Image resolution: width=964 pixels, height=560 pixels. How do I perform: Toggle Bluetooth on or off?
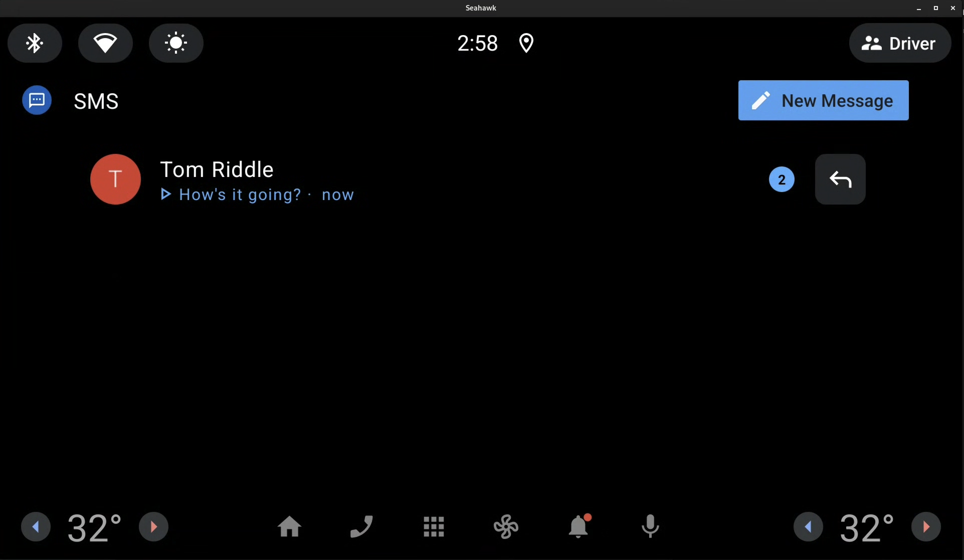click(x=34, y=43)
